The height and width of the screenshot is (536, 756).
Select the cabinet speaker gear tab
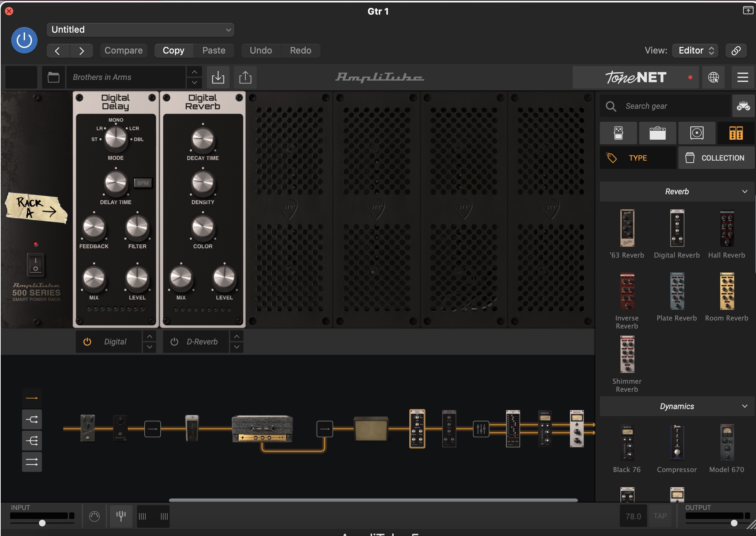[697, 133]
